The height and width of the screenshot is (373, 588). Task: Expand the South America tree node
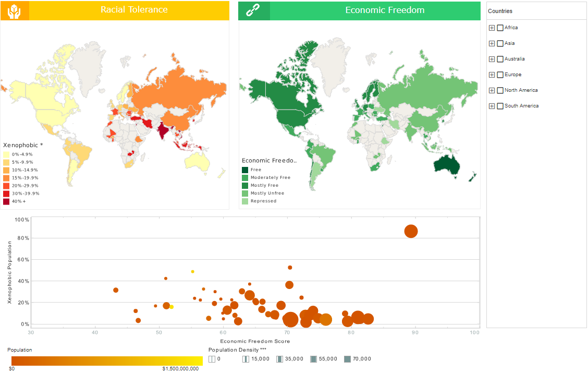pyautogui.click(x=492, y=106)
